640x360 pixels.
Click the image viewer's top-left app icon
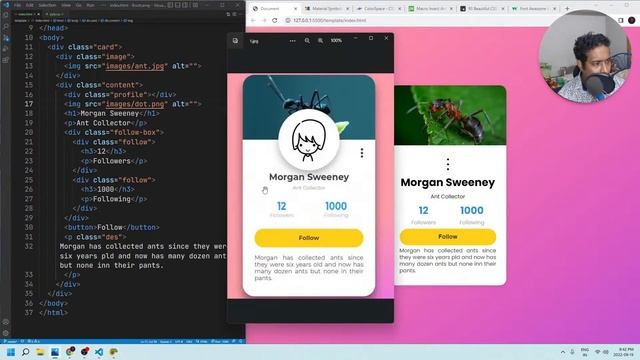click(236, 41)
